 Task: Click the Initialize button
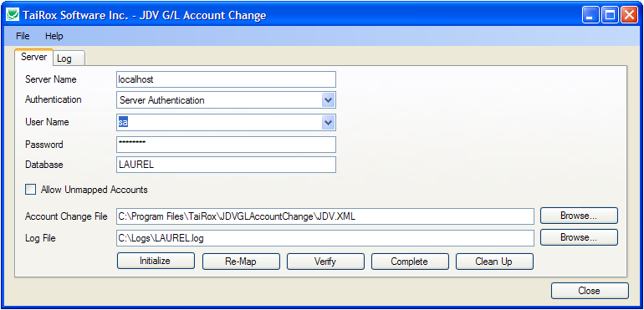pos(156,261)
